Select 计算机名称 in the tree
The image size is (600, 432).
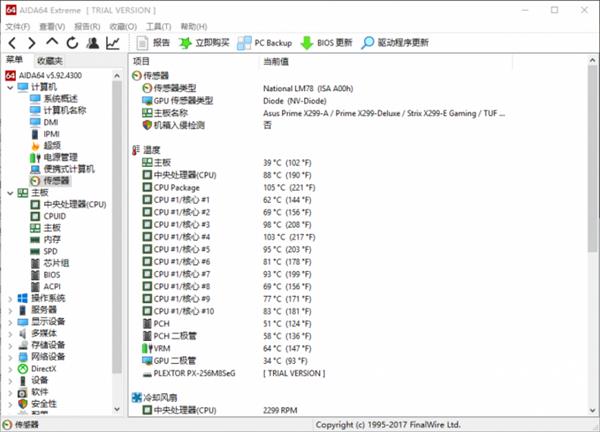click(x=58, y=111)
